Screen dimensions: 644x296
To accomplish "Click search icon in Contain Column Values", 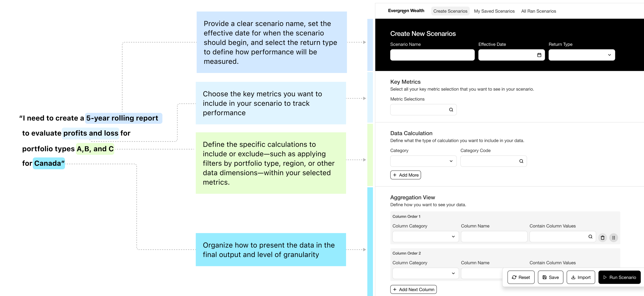I will tap(590, 237).
